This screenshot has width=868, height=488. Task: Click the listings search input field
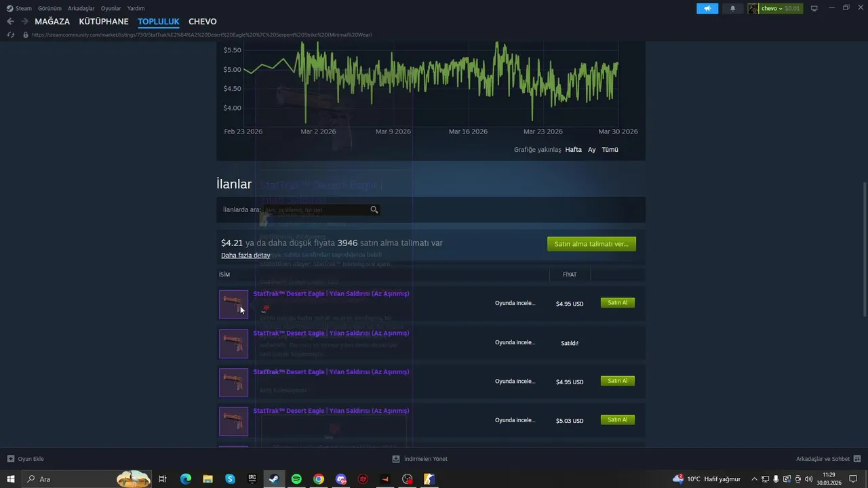pos(315,210)
